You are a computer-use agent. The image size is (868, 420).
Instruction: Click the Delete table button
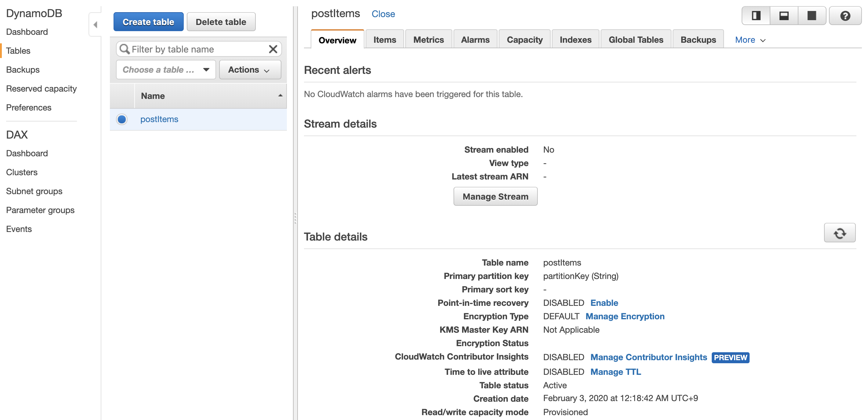[221, 22]
